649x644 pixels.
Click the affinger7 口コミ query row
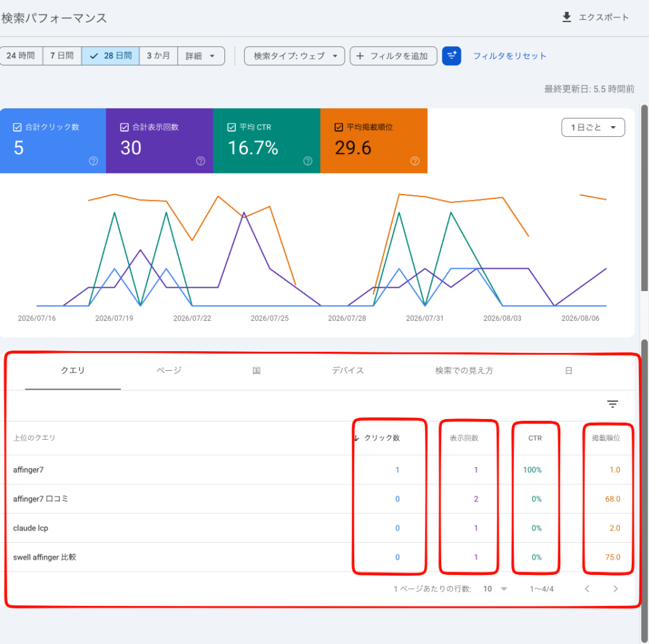(317, 499)
